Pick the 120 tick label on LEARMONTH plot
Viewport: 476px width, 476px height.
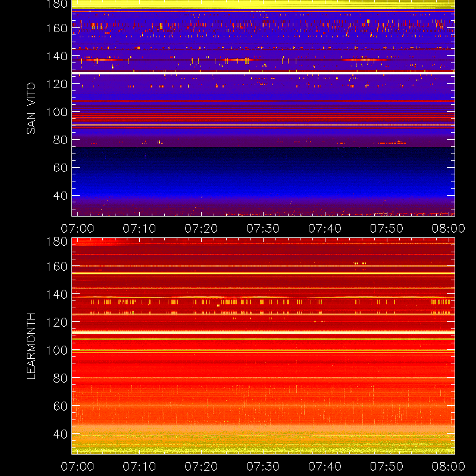pyautogui.click(x=57, y=322)
